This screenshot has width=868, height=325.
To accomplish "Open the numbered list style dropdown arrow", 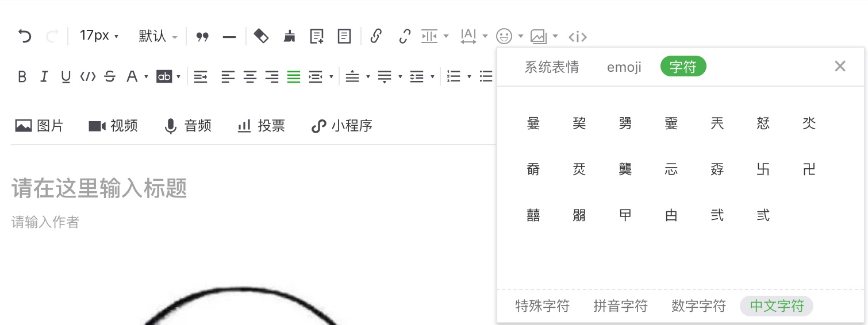I will pyautogui.click(x=469, y=77).
